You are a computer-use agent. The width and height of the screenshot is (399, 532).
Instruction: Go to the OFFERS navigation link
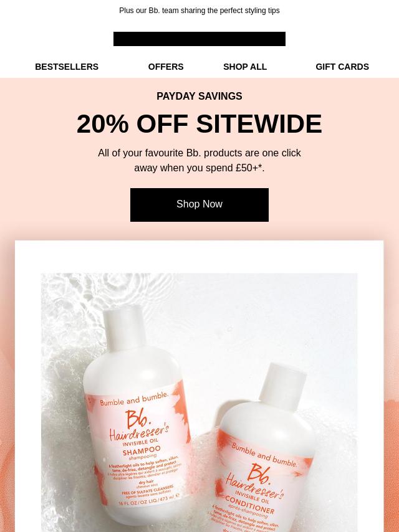166,67
